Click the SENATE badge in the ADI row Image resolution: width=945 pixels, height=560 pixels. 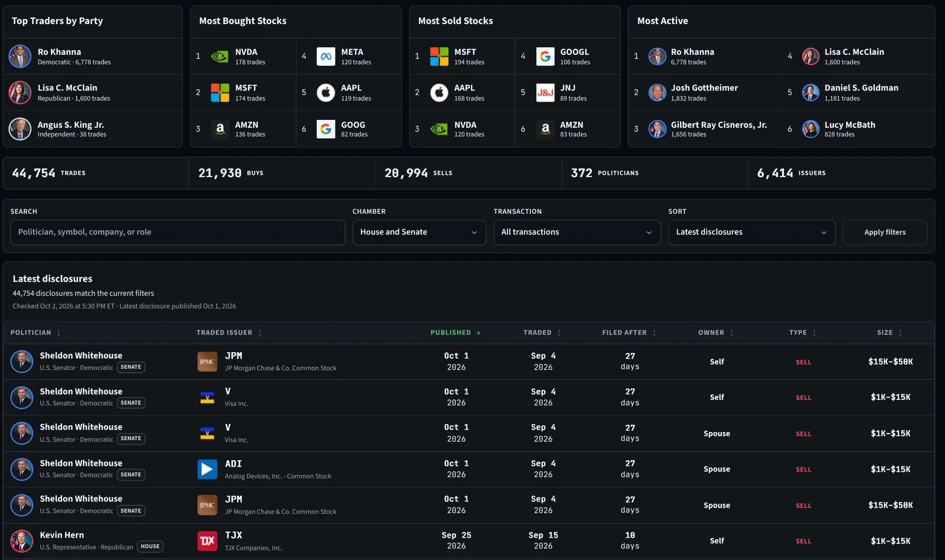point(131,474)
